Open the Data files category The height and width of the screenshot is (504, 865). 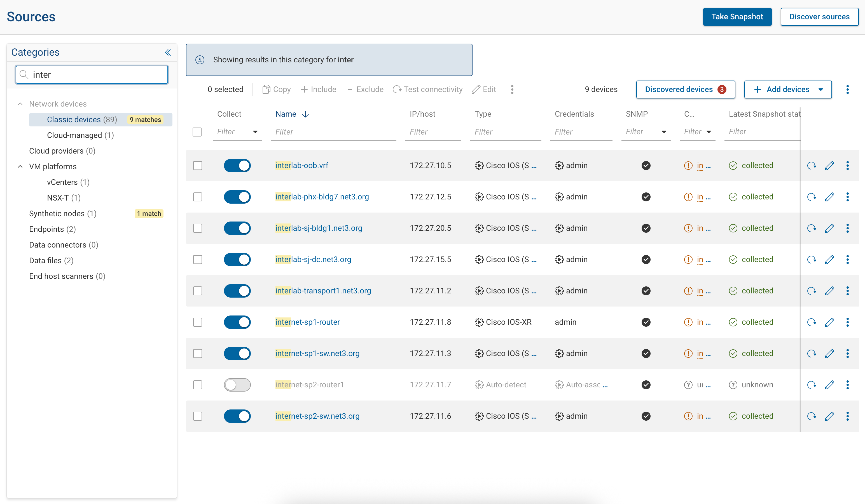(x=51, y=261)
